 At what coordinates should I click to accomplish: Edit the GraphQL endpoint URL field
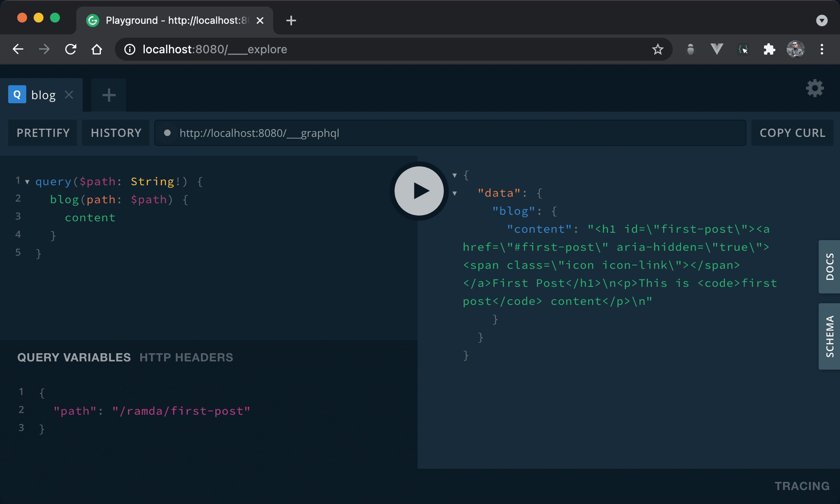tap(450, 133)
